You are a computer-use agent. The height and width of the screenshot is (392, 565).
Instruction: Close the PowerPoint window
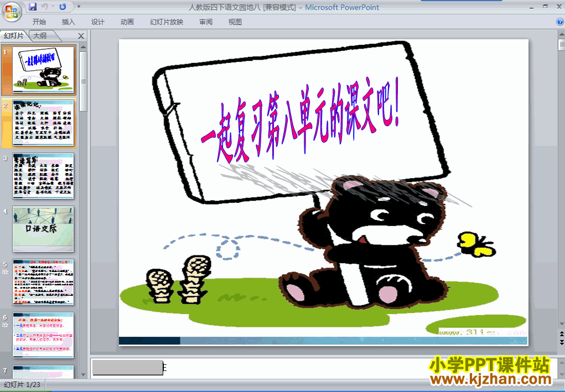[559, 7]
